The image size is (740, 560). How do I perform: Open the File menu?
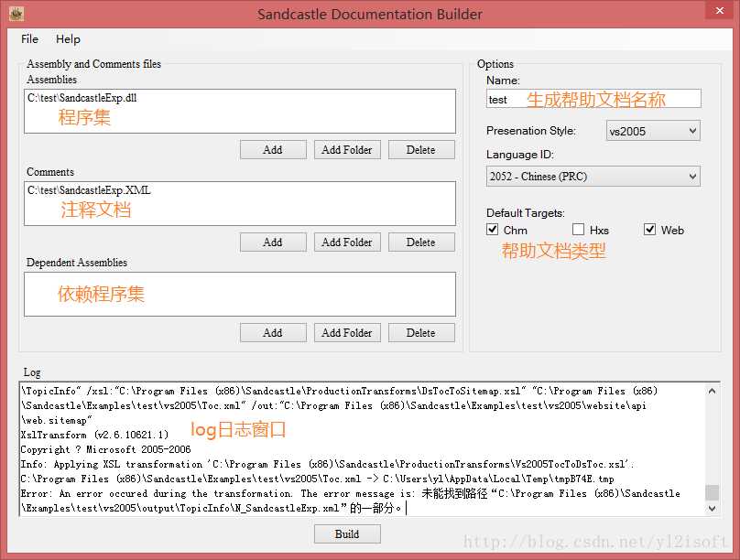coord(29,39)
